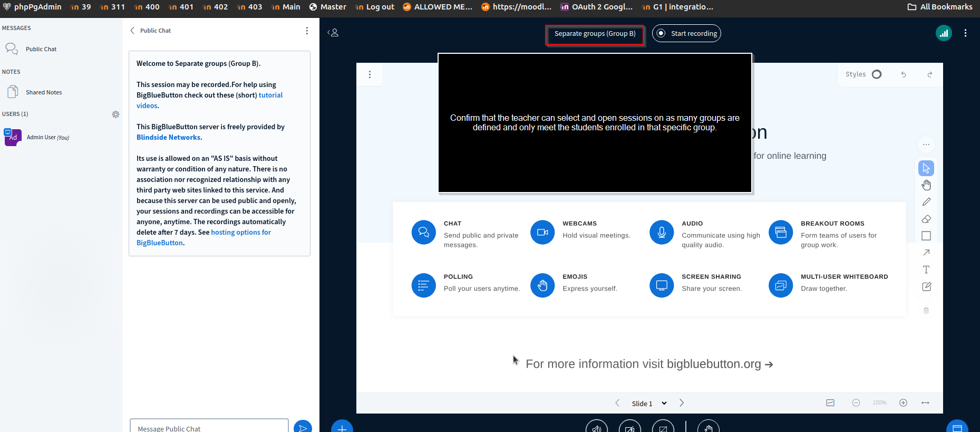Select the pencil draw tool
This screenshot has height=432, width=980.
coord(926,202)
